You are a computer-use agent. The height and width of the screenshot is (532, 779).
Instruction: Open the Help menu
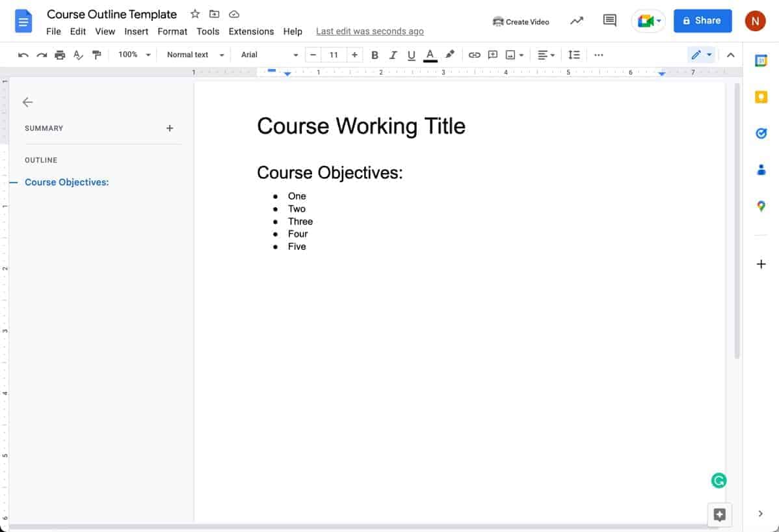[293, 31]
